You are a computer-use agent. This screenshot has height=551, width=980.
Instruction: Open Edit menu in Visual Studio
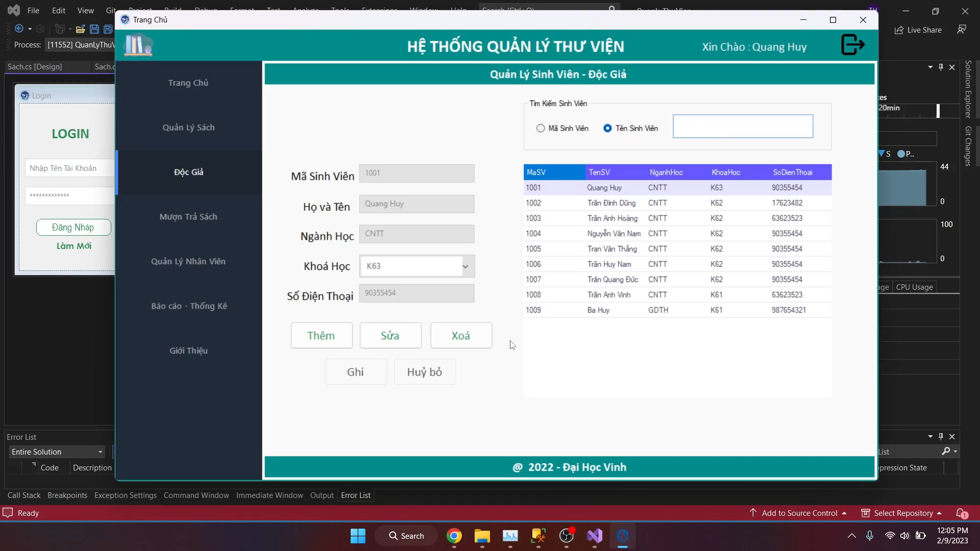(x=59, y=10)
